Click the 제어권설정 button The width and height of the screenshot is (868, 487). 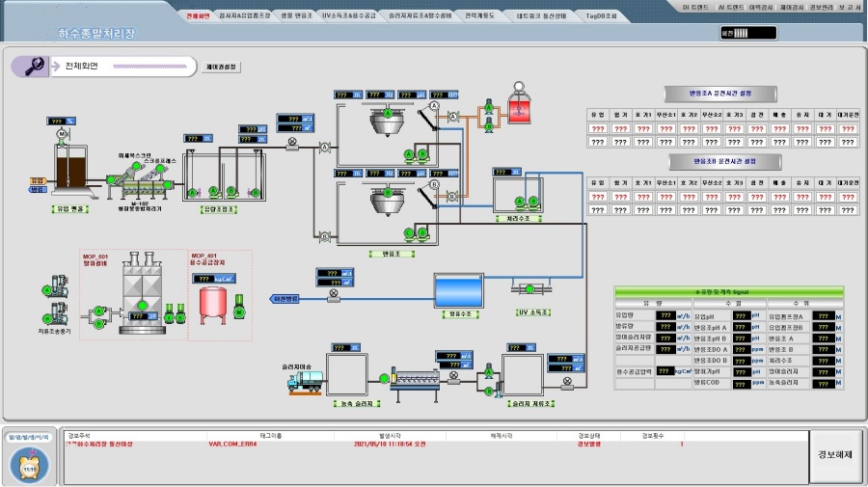(x=221, y=67)
